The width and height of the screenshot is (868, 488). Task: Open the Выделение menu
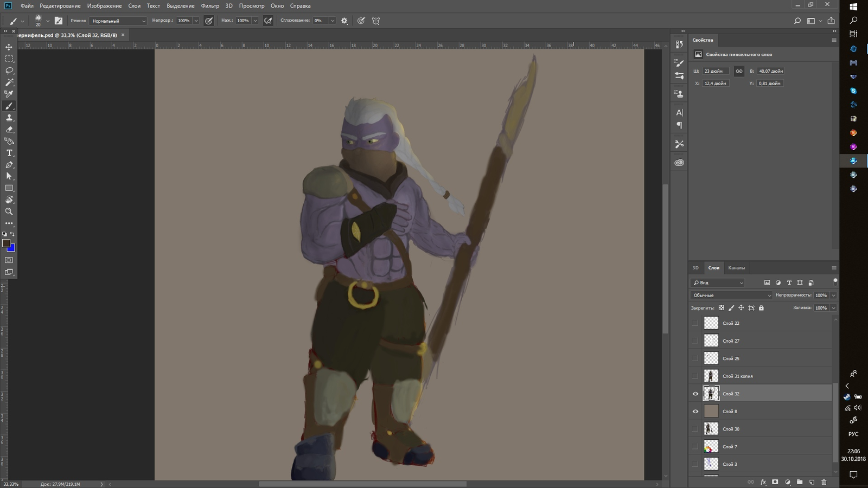tap(180, 6)
